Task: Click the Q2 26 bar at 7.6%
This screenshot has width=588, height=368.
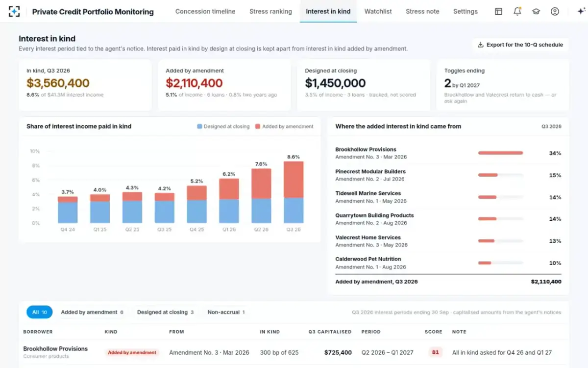Action: [x=261, y=196]
